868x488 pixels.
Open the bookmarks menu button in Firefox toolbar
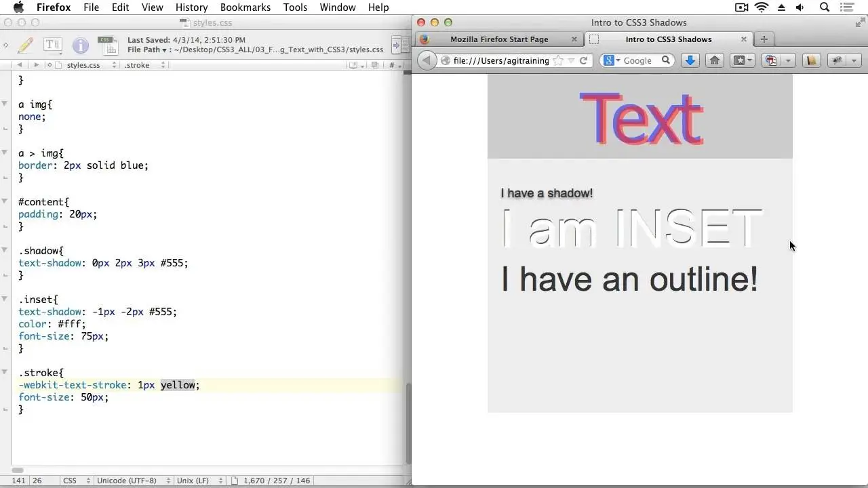click(743, 60)
